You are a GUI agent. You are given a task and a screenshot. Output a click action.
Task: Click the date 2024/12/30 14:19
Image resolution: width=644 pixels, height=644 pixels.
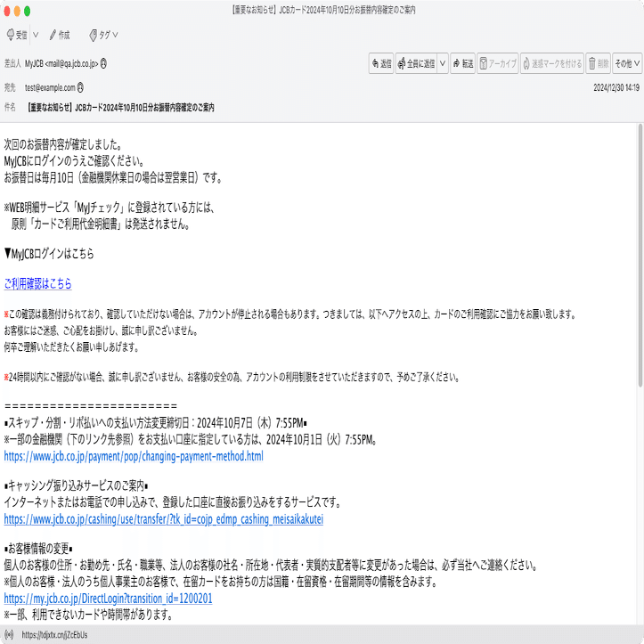click(x=616, y=87)
